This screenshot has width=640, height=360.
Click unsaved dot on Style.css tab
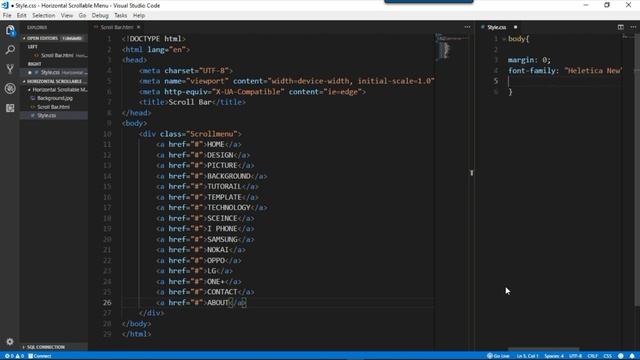pyautogui.click(x=516, y=27)
